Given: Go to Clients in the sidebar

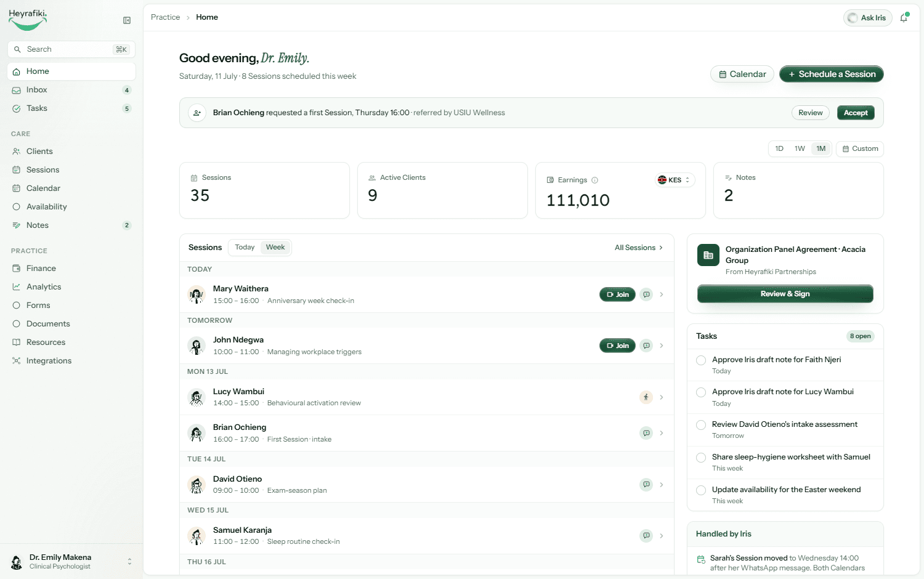Looking at the screenshot, I should point(71,152).
